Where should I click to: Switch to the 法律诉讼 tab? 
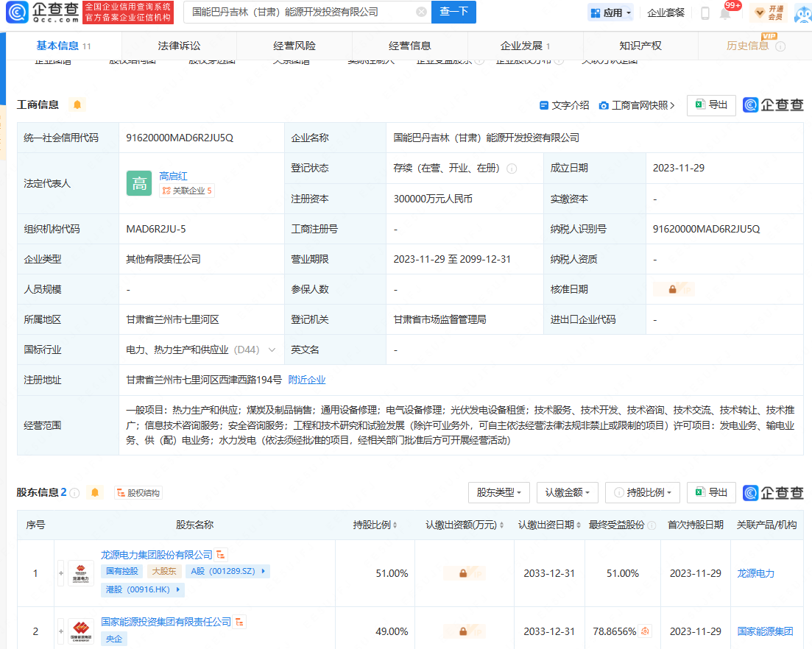point(179,46)
